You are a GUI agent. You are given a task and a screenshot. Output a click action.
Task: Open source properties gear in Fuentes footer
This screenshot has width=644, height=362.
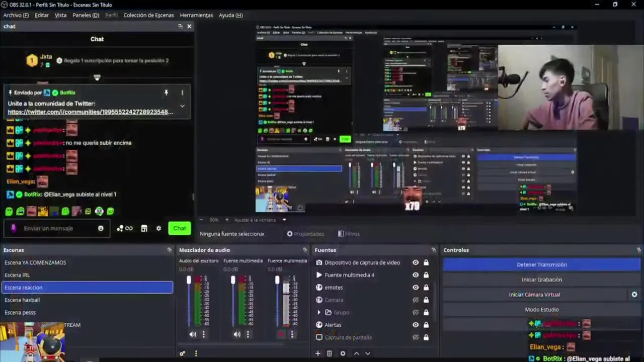[343, 353]
